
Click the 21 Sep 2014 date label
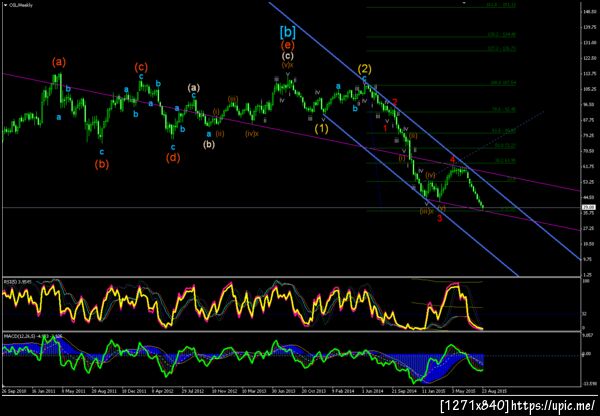pos(403,392)
